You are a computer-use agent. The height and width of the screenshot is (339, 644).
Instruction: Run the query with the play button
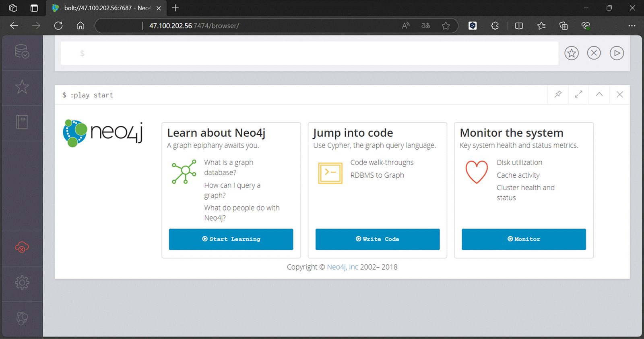coord(617,53)
